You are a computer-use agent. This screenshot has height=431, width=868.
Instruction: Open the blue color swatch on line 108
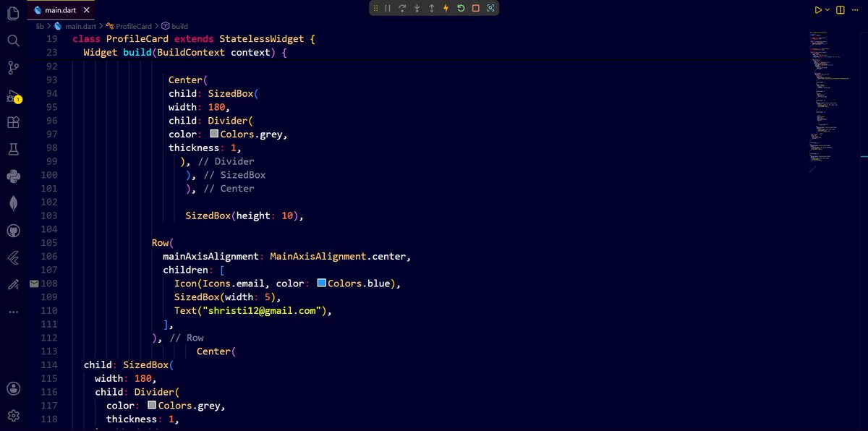tap(322, 283)
